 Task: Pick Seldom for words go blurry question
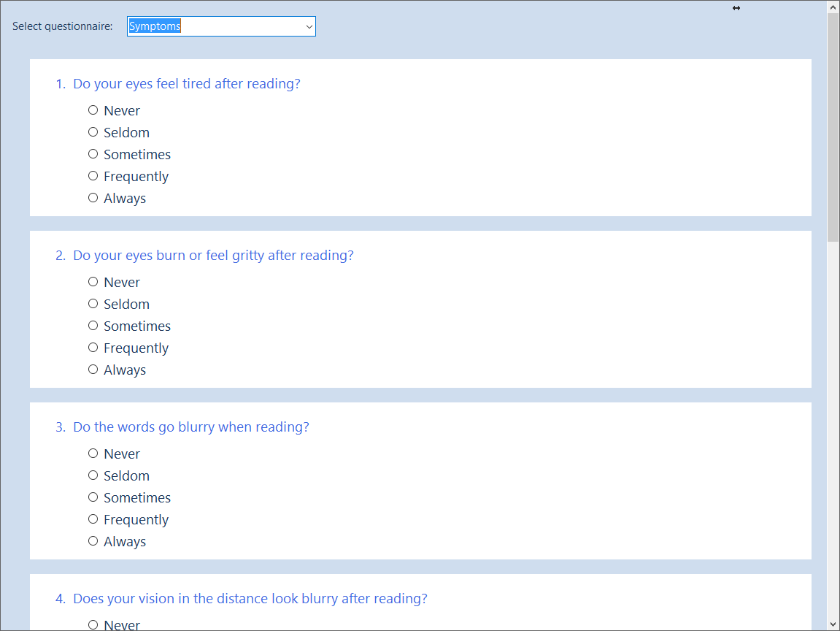click(93, 475)
